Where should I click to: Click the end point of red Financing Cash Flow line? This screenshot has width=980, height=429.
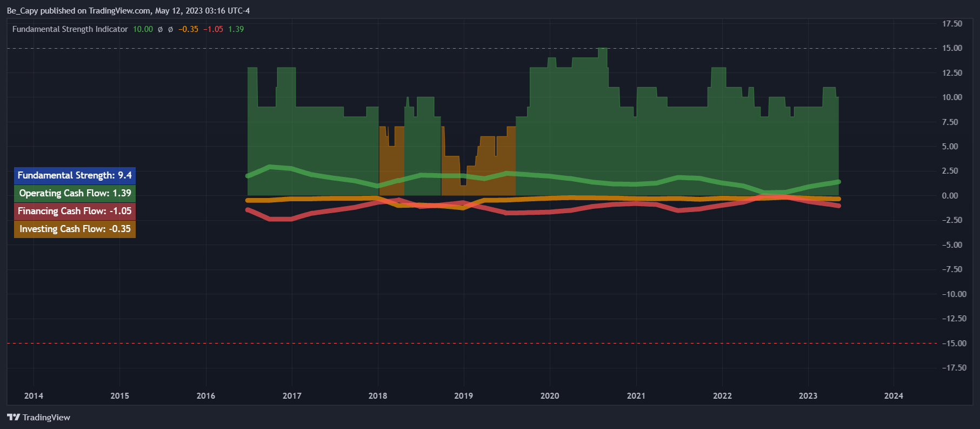(x=838, y=206)
